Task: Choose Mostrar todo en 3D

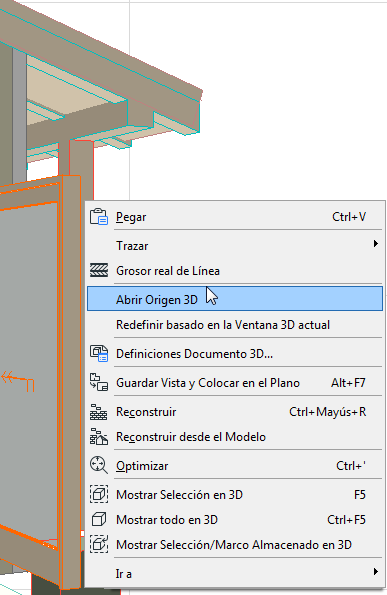Action: coord(235,519)
